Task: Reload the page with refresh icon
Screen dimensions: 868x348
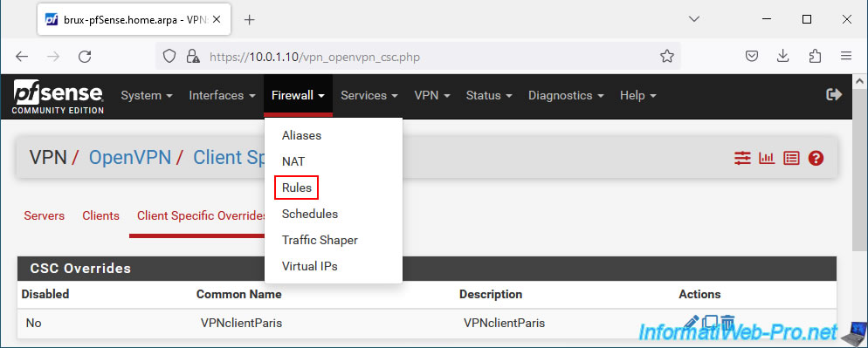Action: pos(85,56)
